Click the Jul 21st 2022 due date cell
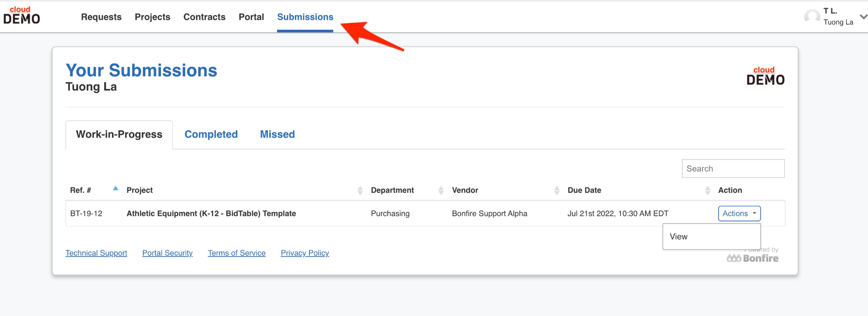Image resolution: width=868 pixels, height=316 pixels. (618, 214)
